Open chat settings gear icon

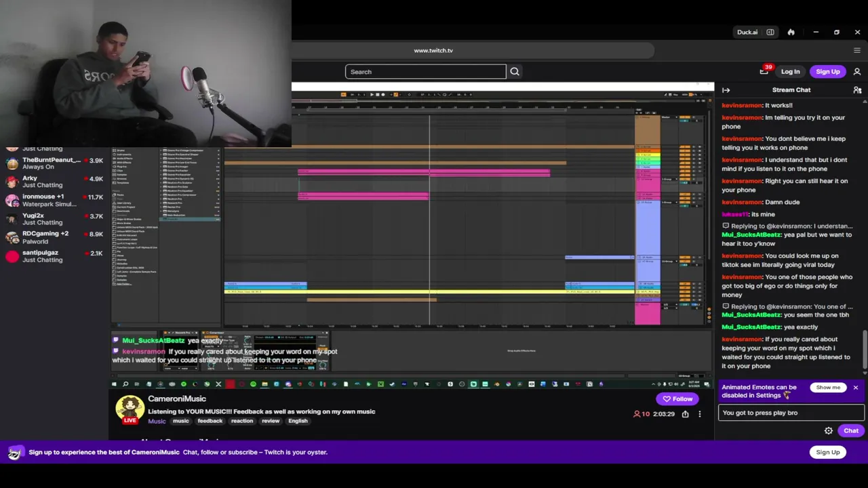[x=829, y=431]
